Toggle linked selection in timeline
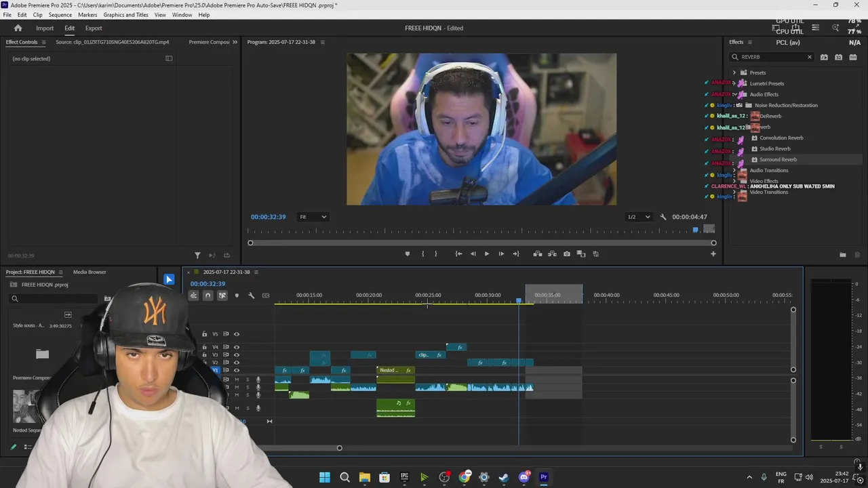The height and width of the screenshot is (488, 868). (222, 296)
